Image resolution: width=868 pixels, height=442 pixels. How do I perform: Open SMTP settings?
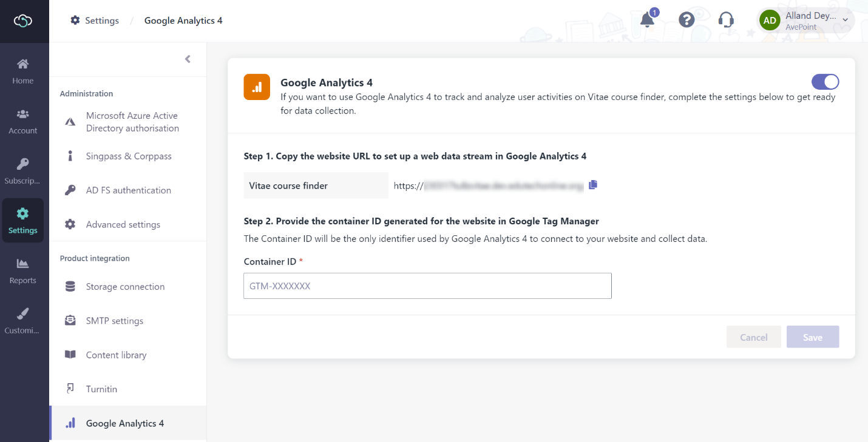[x=128, y=321]
